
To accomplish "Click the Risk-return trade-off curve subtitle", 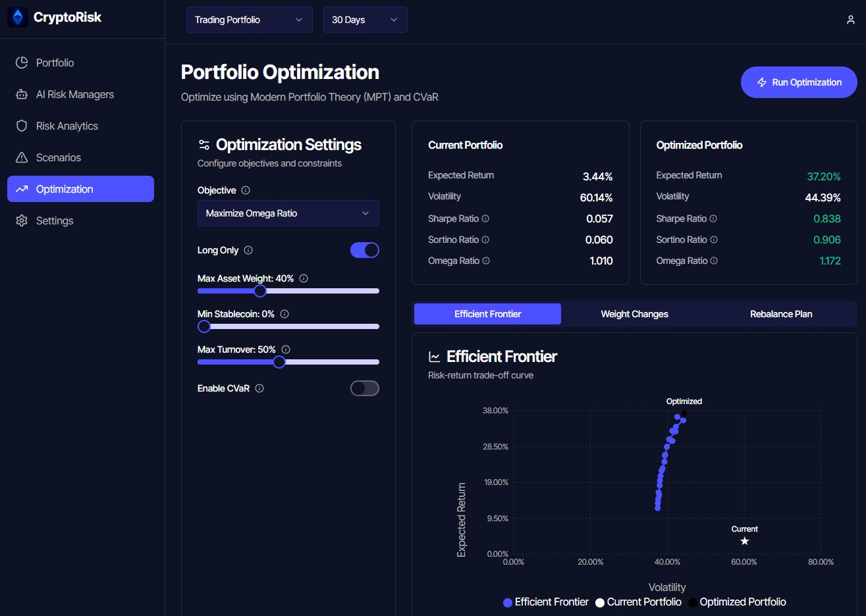I will (x=481, y=375).
